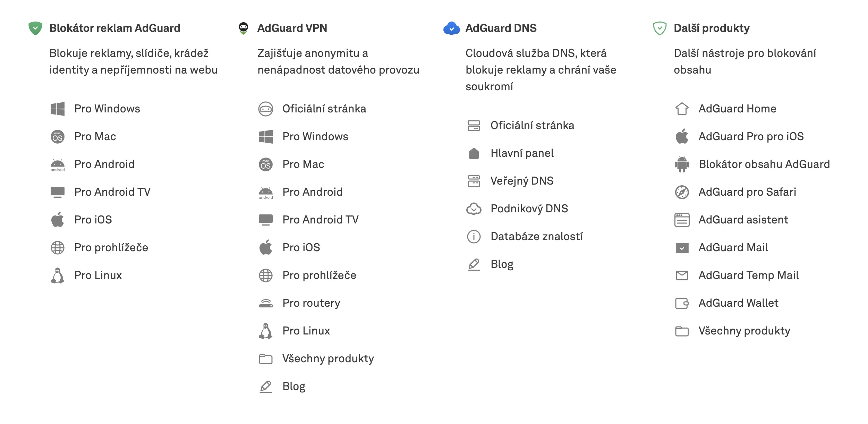Select the pencil icon beside Blog in AdGuard DNS
This screenshot has width=868, height=424.
tap(474, 264)
